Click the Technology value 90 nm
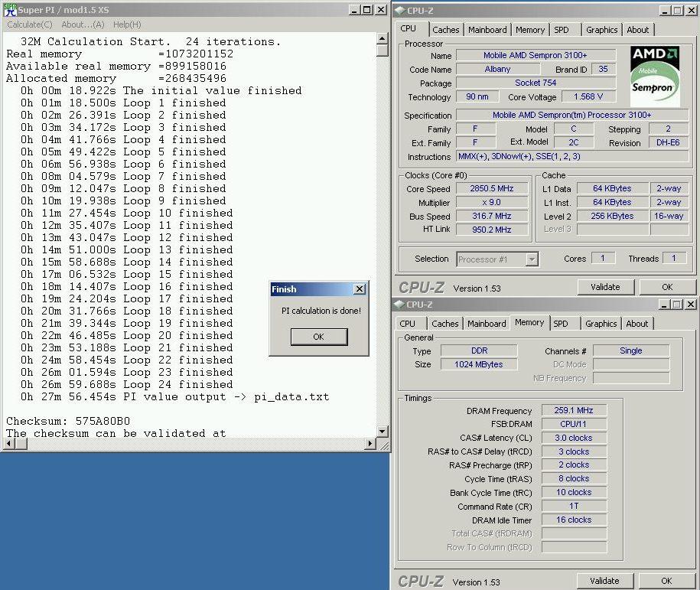 (x=477, y=96)
